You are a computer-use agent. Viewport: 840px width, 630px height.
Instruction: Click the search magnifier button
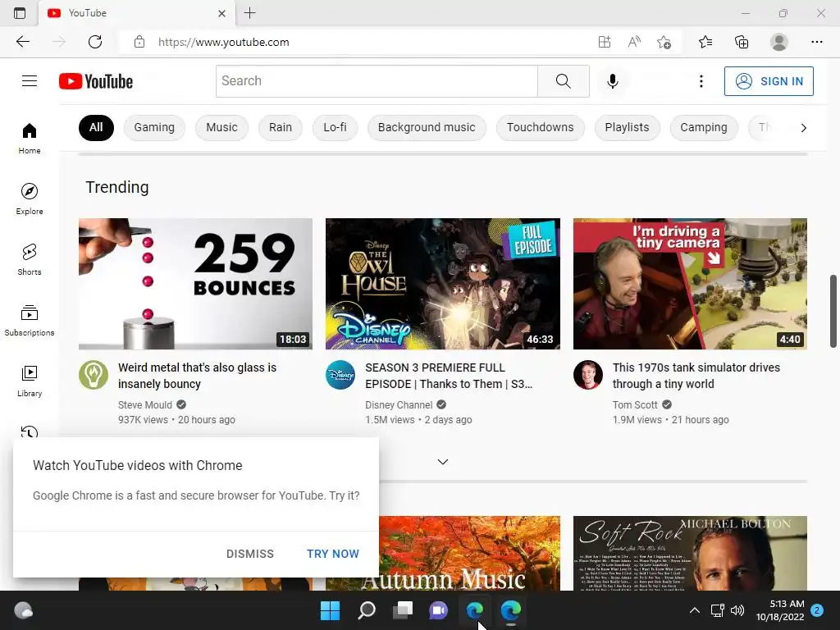[563, 81]
